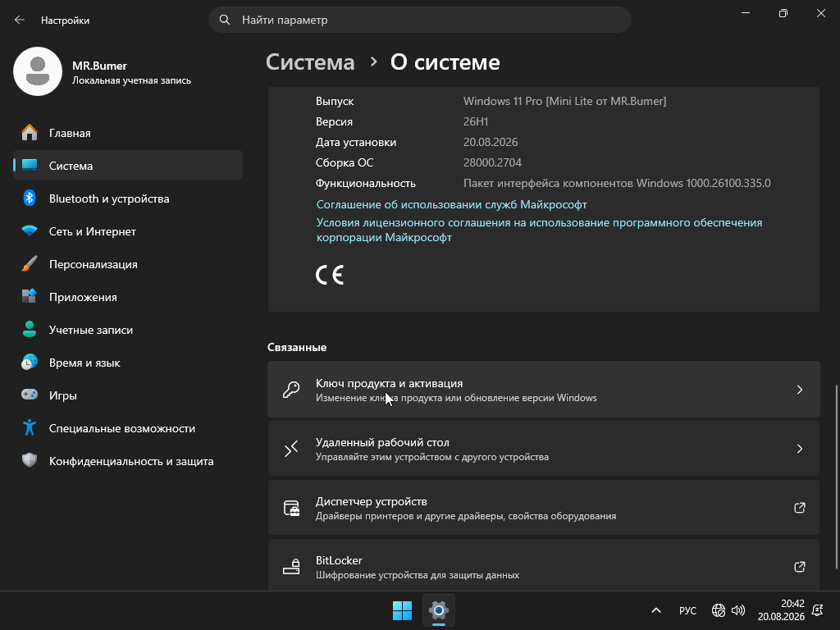This screenshot has width=840, height=630.
Task: Click Система breadcrumb link
Action: [310, 62]
